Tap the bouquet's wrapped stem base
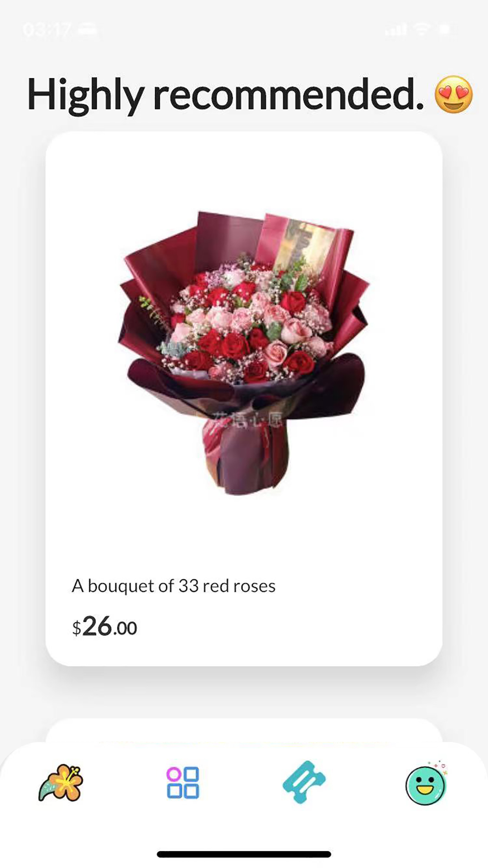Viewport: 488px width, 868px height. pyautogui.click(x=246, y=455)
